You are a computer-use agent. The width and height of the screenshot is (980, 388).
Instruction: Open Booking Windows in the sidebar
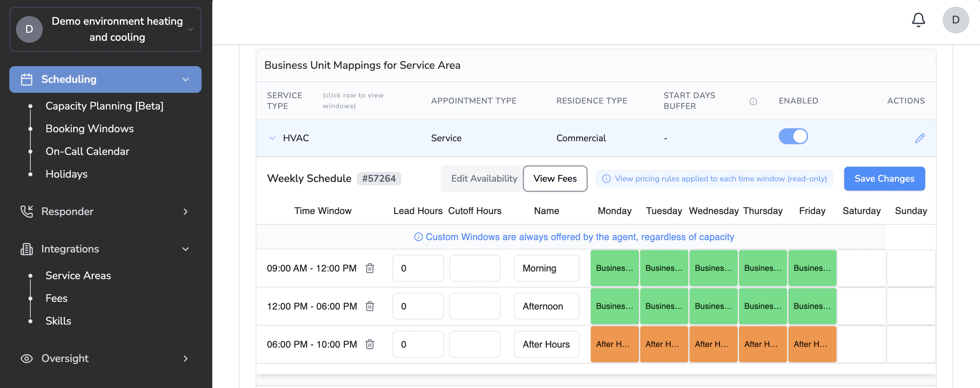pos(89,129)
